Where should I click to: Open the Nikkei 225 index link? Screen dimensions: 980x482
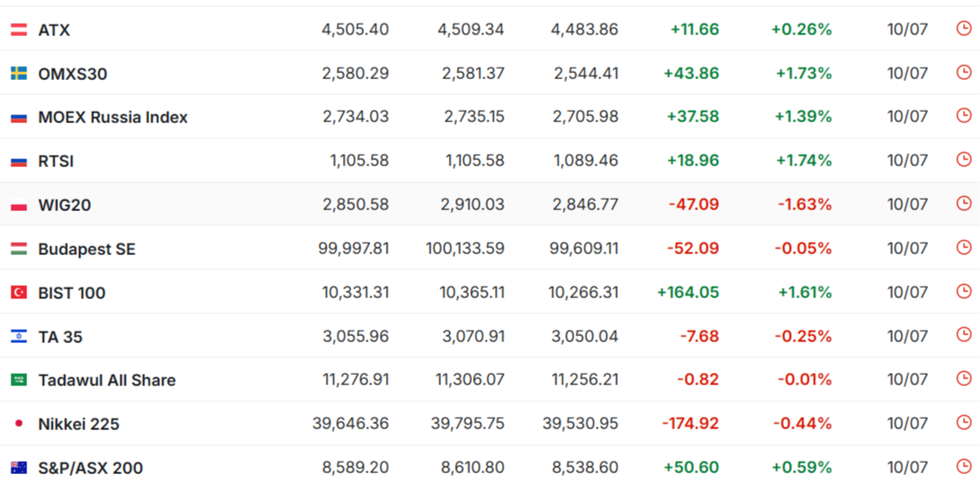tap(79, 425)
